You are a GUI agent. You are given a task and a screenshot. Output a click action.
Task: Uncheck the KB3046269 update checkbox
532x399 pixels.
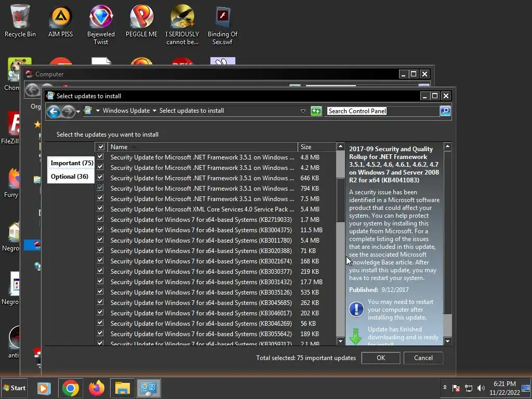(x=100, y=323)
